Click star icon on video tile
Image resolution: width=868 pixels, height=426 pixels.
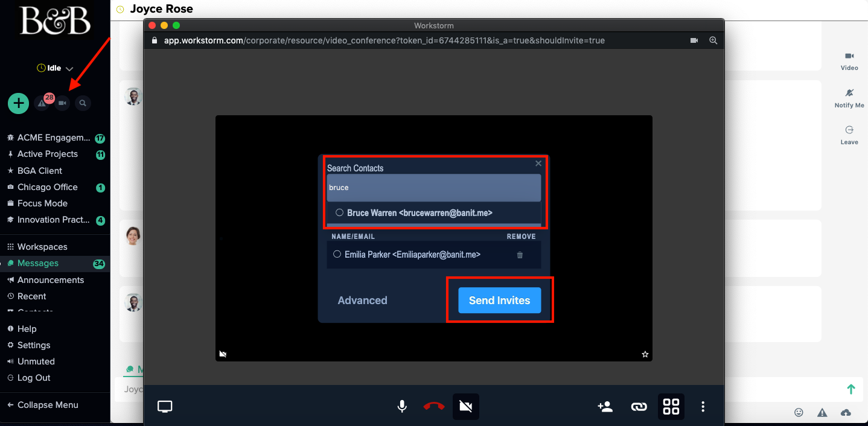pyautogui.click(x=645, y=354)
